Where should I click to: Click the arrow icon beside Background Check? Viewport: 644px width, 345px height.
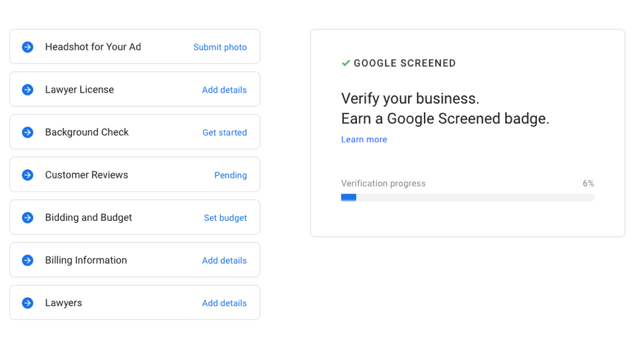(x=28, y=132)
